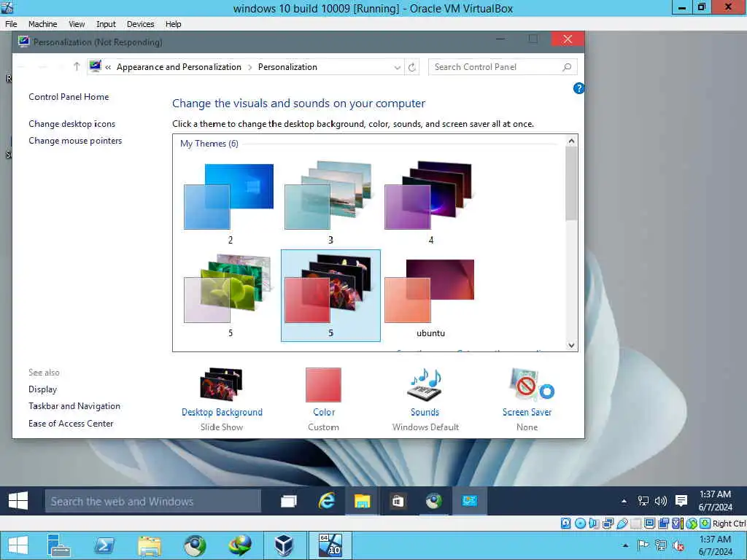Click Change mouse pointers link
This screenshot has height=560, width=747.
click(75, 141)
